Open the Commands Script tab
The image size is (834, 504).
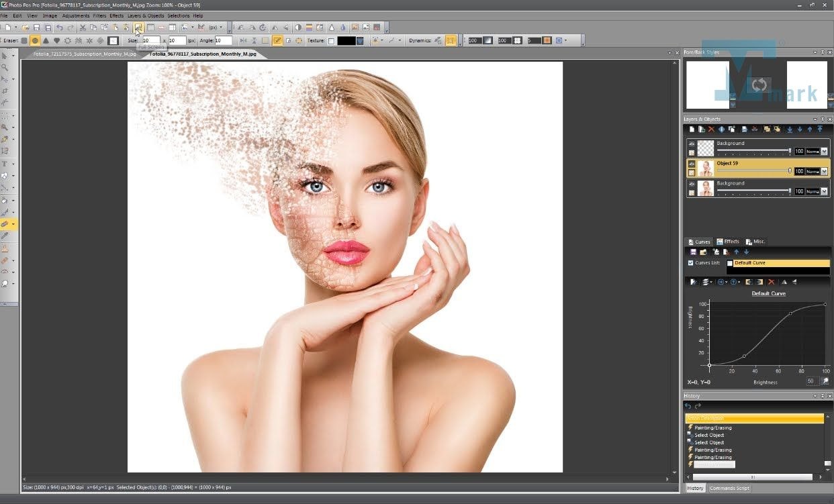coord(729,488)
